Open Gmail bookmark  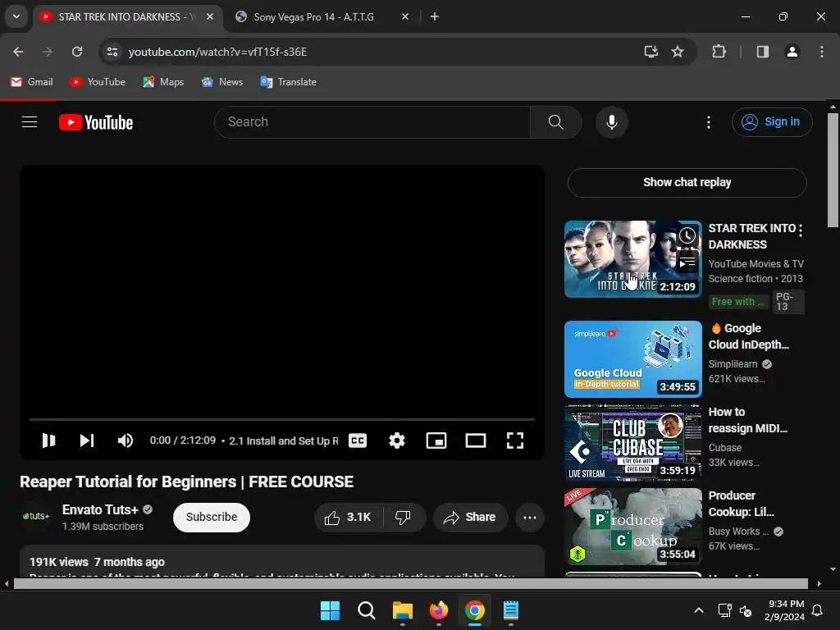(x=32, y=82)
